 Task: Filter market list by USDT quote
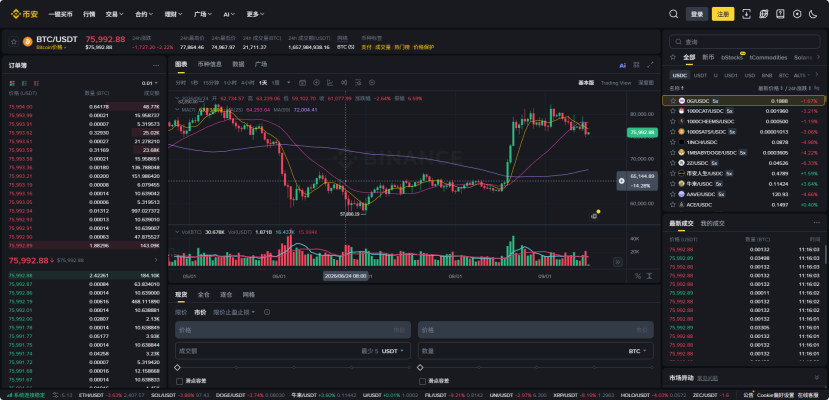700,75
